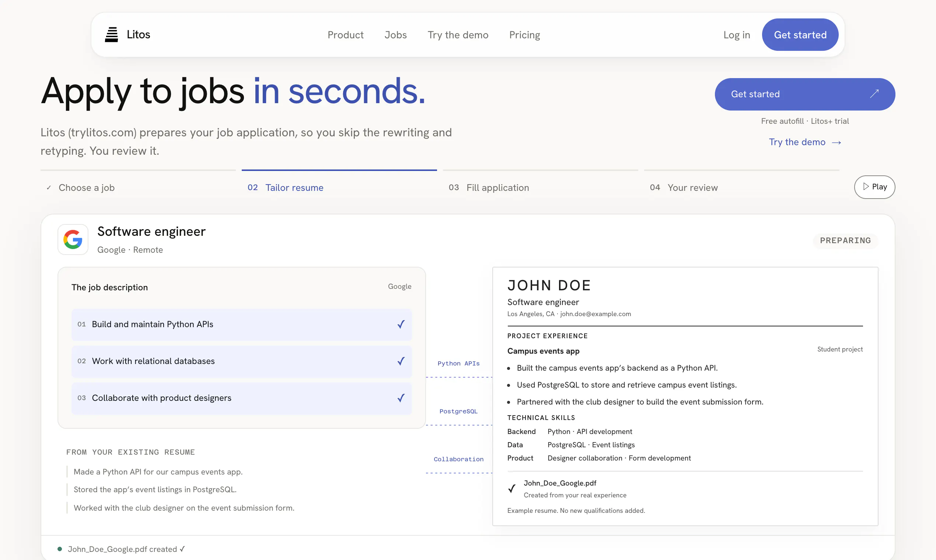Open the Product menu item

345,35
